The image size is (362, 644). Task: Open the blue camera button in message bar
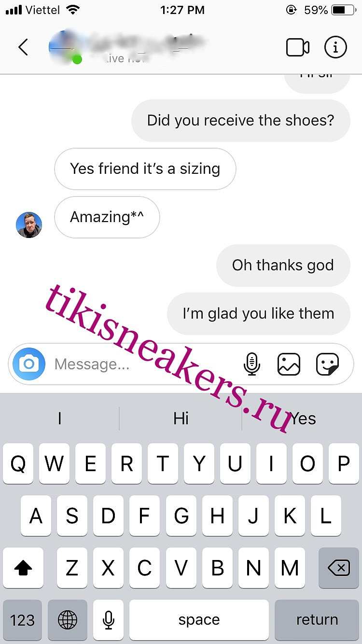click(29, 364)
